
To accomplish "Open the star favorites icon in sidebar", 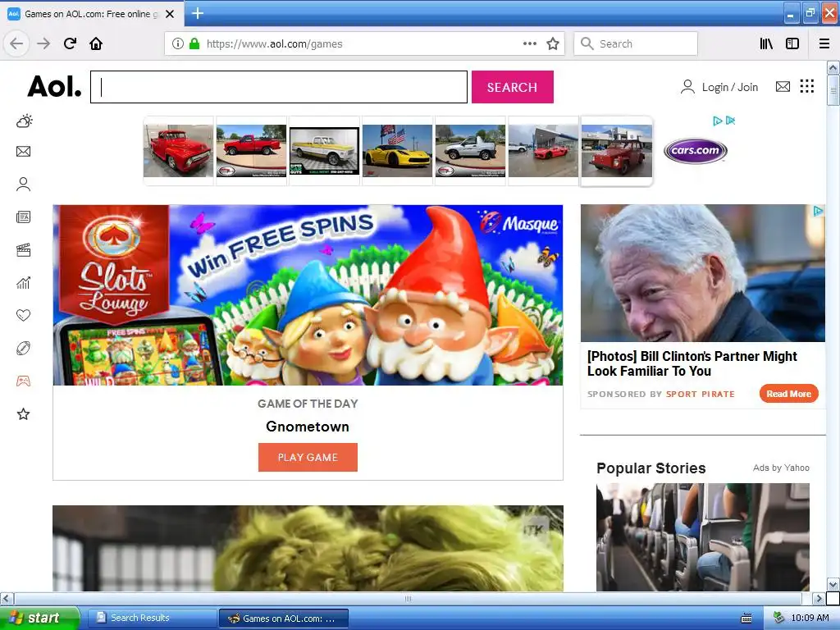I will pos(24,414).
